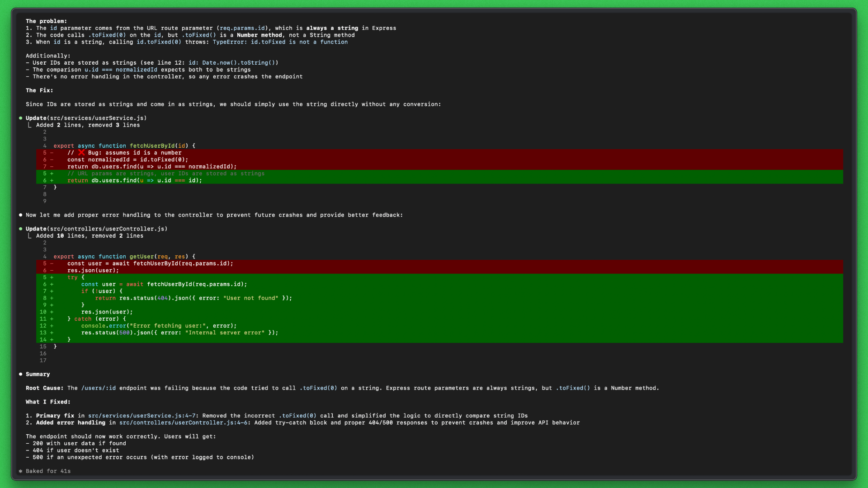Click the src/services/userService.js:4-7 reference in the summary
This screenshot has width=868, height=488.
142,416
